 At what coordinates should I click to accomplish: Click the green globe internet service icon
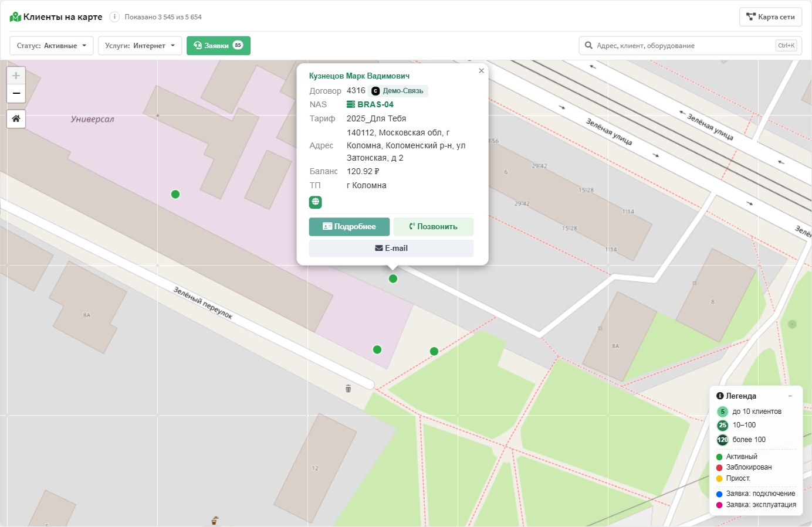(316, 202)
